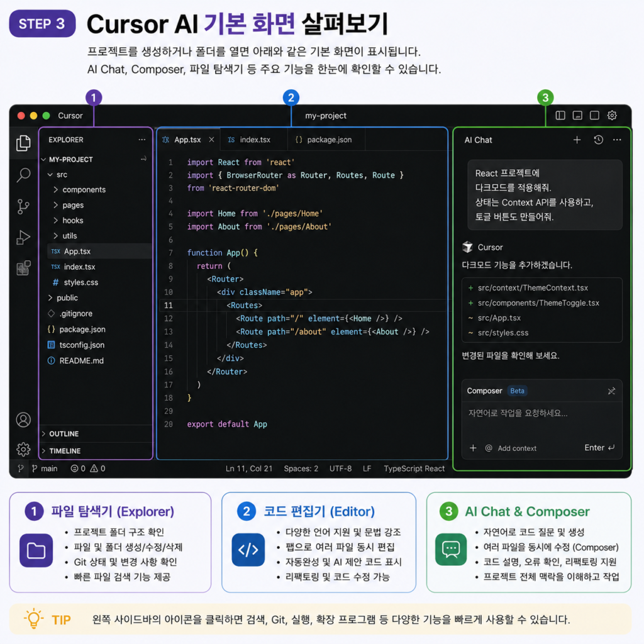The height and width of the screenshot is (644, 644).
Task: Click 'export default App' code line
Action: (x=226, y=425)
